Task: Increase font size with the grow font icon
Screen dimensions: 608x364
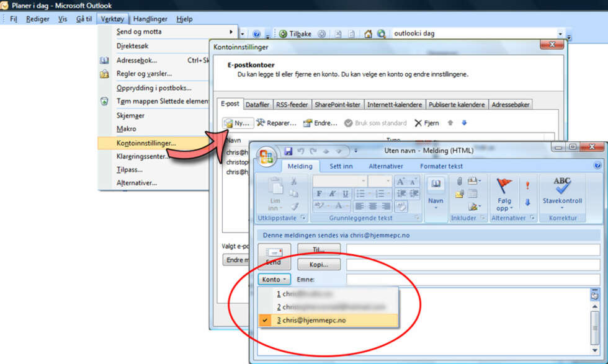Action: (400, 181)
